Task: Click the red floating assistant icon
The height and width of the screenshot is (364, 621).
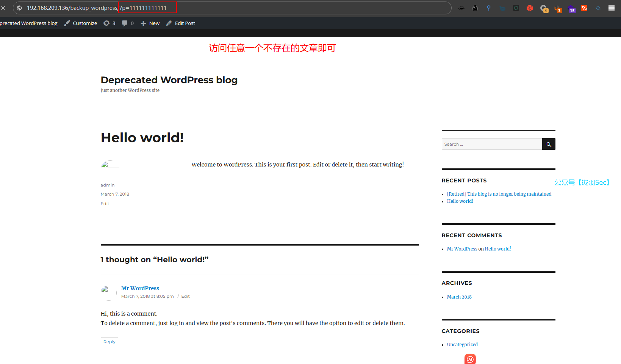Action: point(470,359)
